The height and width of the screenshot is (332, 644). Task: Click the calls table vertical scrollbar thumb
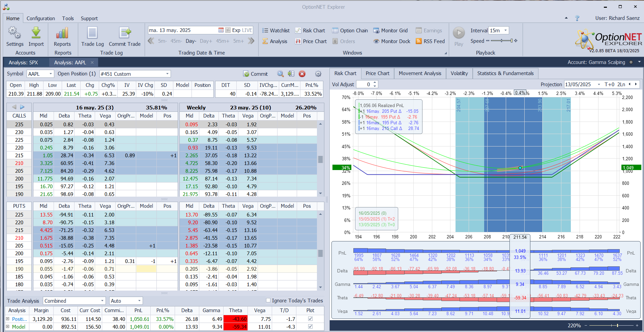click(320, 159)
